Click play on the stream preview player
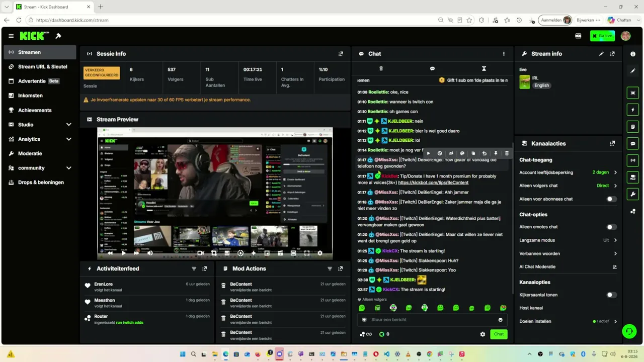 pyautogui.click(x=123, y=253)
